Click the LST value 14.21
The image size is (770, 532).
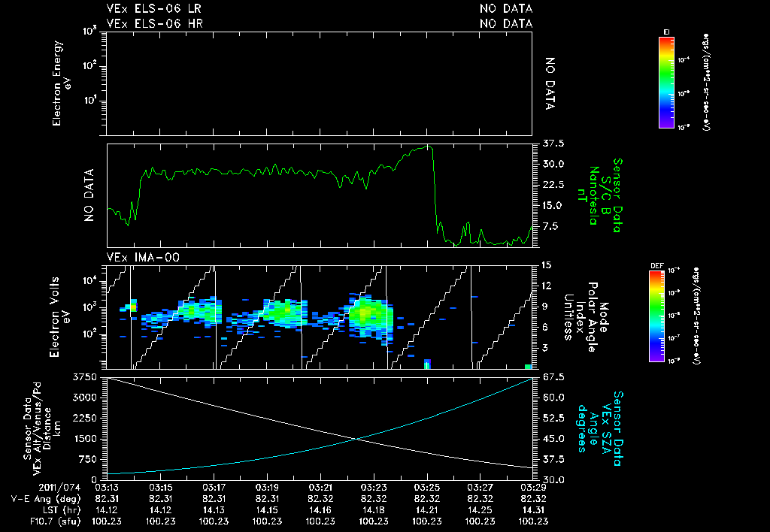427,510
